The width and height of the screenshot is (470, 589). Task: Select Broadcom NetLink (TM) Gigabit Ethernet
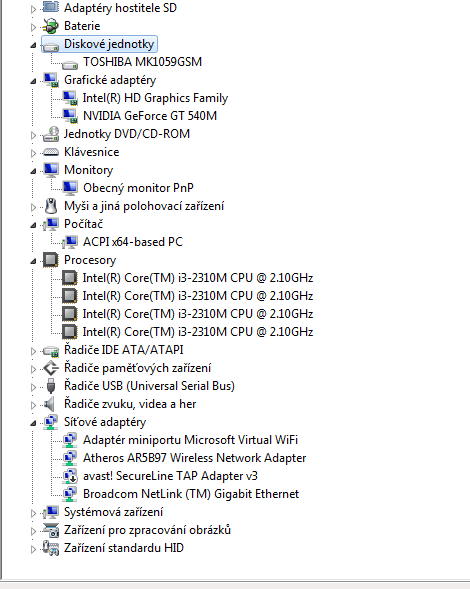click(191, 494)
